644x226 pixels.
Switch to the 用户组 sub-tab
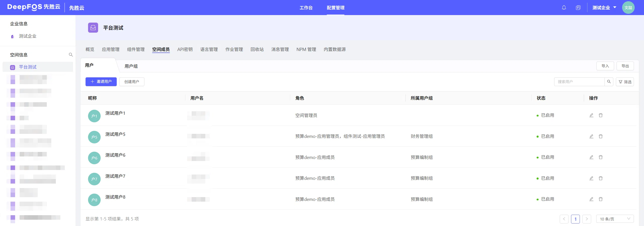(131, 66)
